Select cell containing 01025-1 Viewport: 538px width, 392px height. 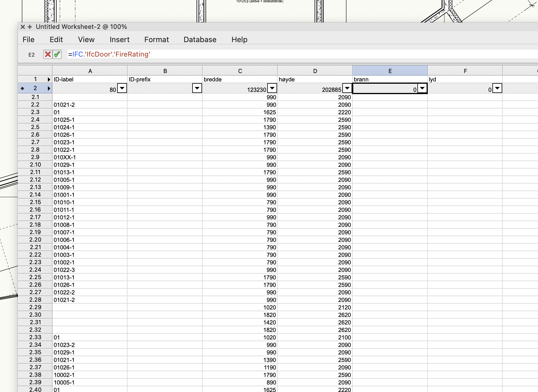(89, 120)
